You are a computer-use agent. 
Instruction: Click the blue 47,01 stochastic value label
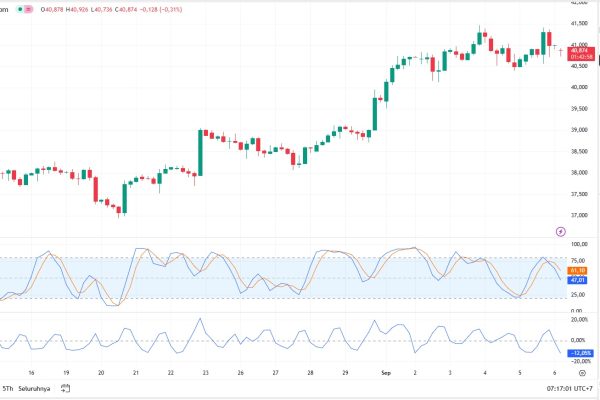coord(579,281)
